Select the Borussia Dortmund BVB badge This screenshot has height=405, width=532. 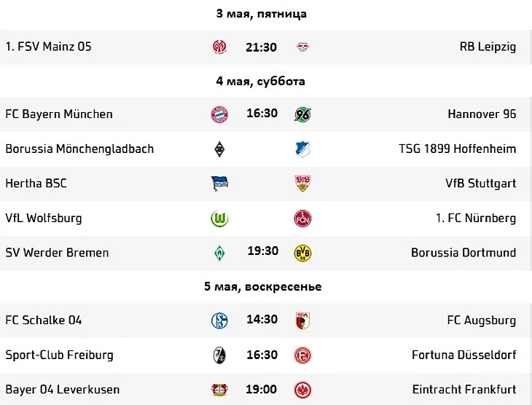302,253
